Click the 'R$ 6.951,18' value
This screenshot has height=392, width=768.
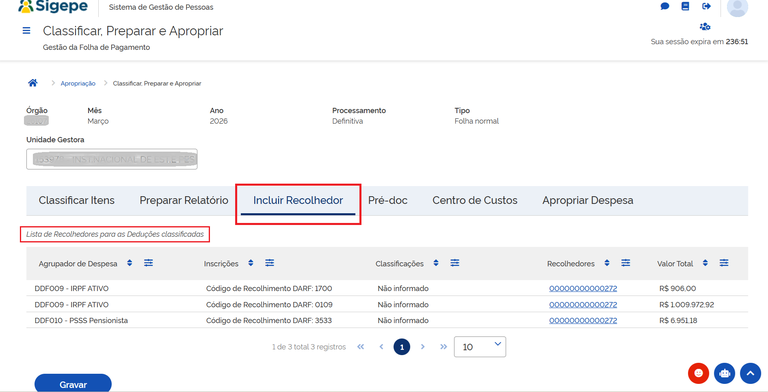[x=678, y=320]
